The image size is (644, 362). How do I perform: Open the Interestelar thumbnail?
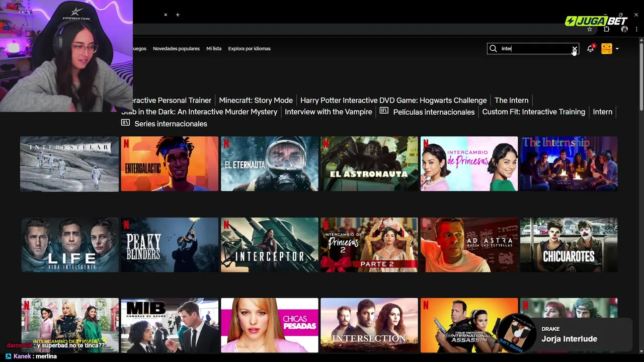click(x=69, y=164)
